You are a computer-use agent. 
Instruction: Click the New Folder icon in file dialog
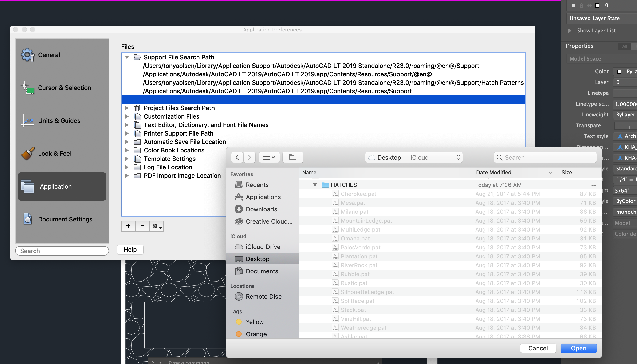coord(293,157)
